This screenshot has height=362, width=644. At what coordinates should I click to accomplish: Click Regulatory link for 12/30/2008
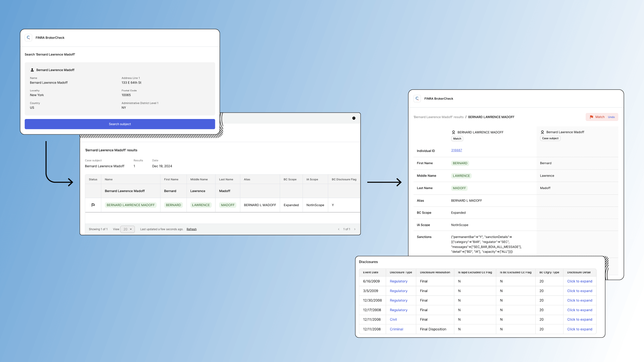point(398,300)
